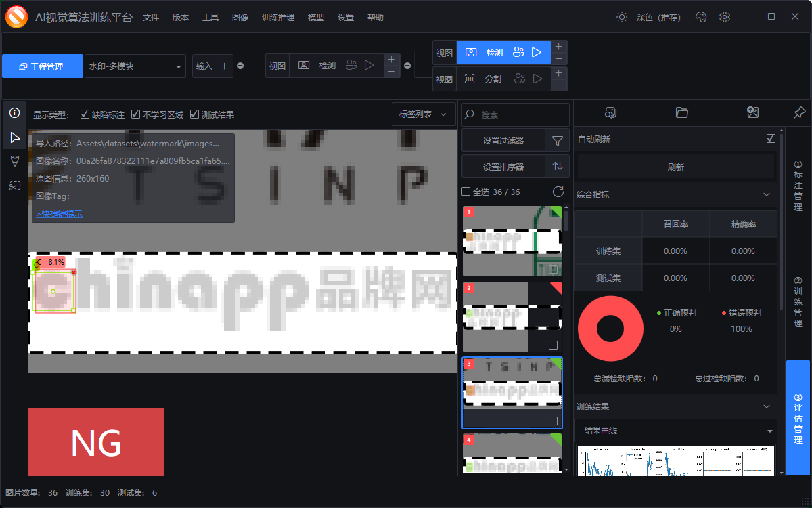Viewport: 812px width, 508px height.
Task: Open the image search tab icon
Action: [x=610, y=112]
